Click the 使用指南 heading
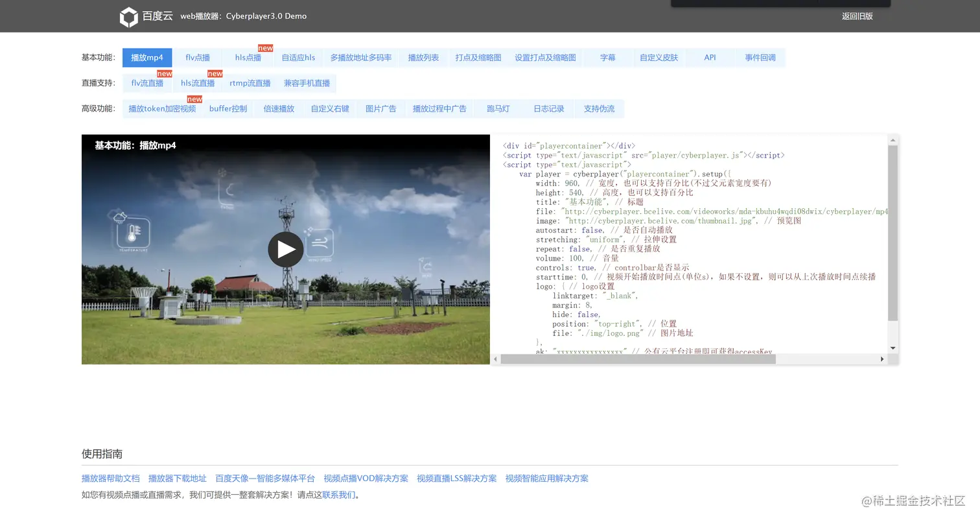980x522 pixels. (x=102, y=454)
